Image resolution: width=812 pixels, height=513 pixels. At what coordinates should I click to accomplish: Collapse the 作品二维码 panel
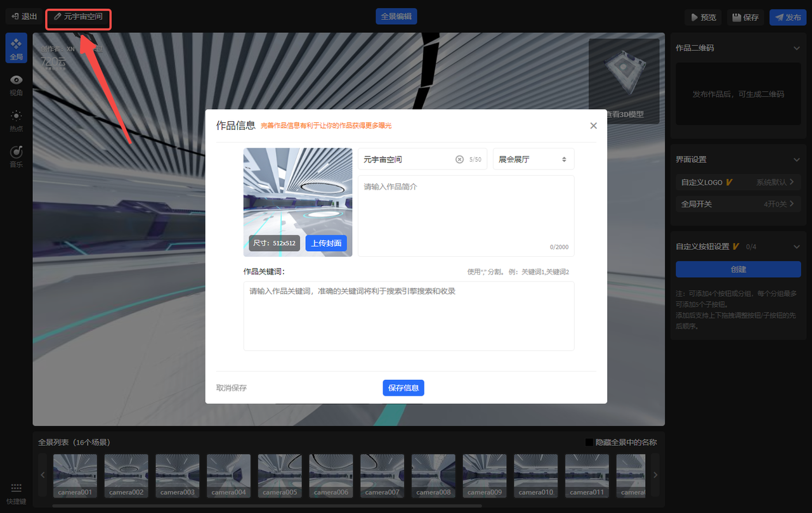pos(797,48)
